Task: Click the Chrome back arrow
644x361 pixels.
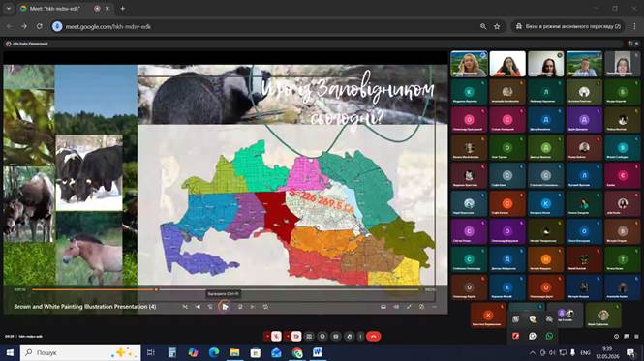Action: (x=9, y=26)
